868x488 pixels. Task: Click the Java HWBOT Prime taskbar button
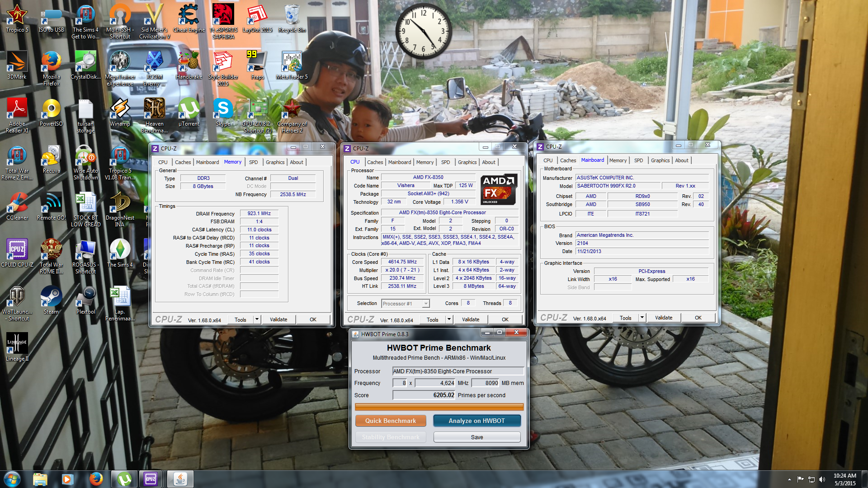point(180,479)
